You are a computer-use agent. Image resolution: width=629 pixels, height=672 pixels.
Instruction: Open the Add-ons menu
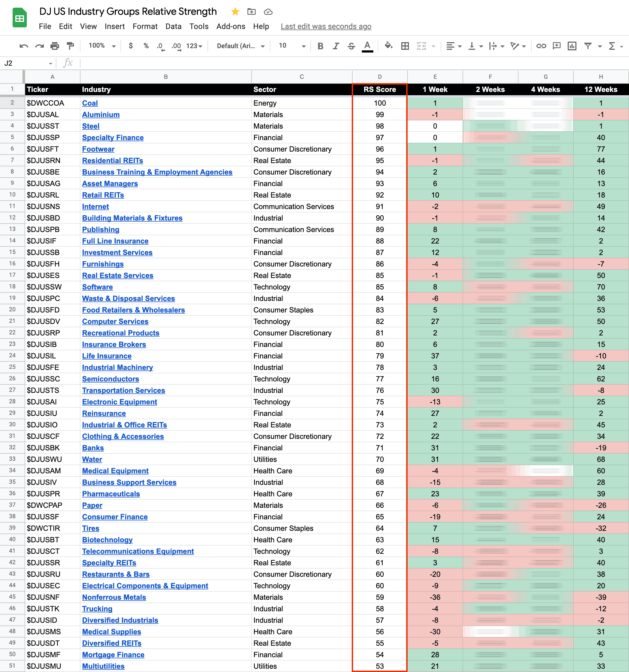(x=231, y=26)
